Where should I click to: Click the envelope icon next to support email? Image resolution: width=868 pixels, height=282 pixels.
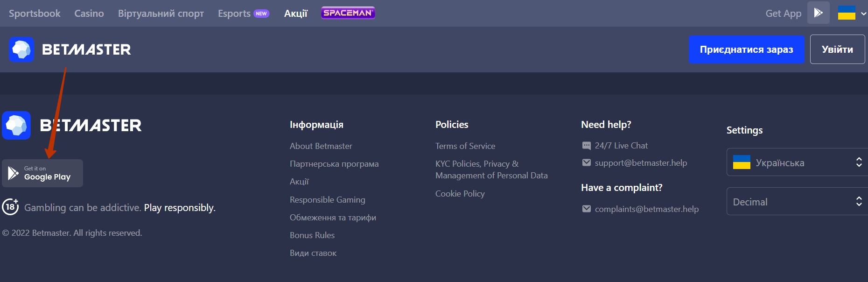[587, 163]
